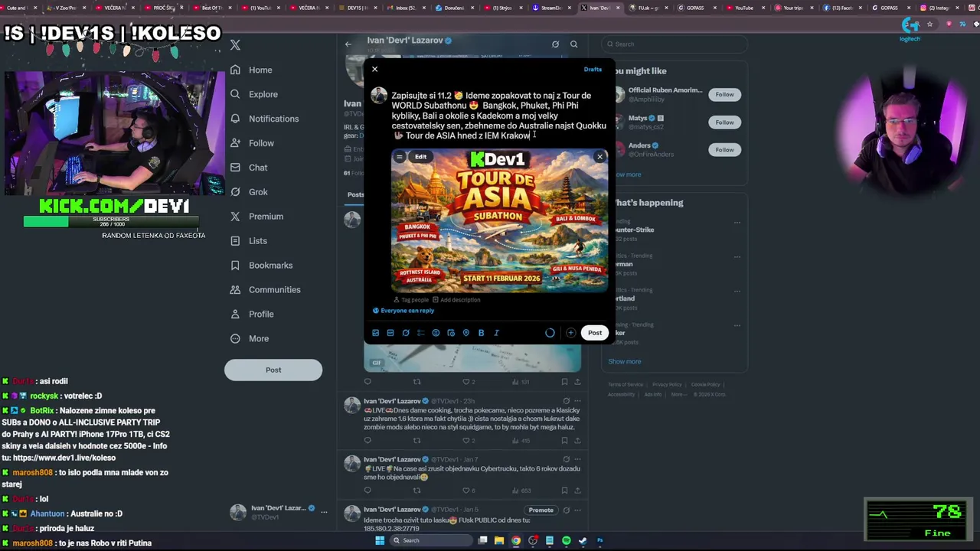
Task: Toggle italic formatting in the composer
Action: [496, 333]
